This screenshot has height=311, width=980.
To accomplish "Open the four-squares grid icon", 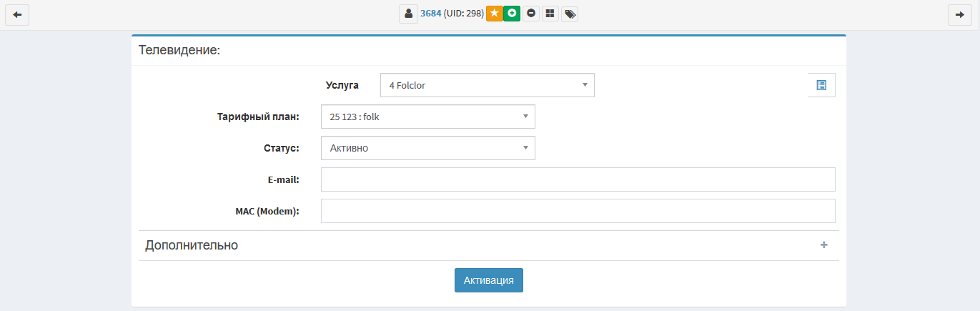I will click(x=550, y=14).
